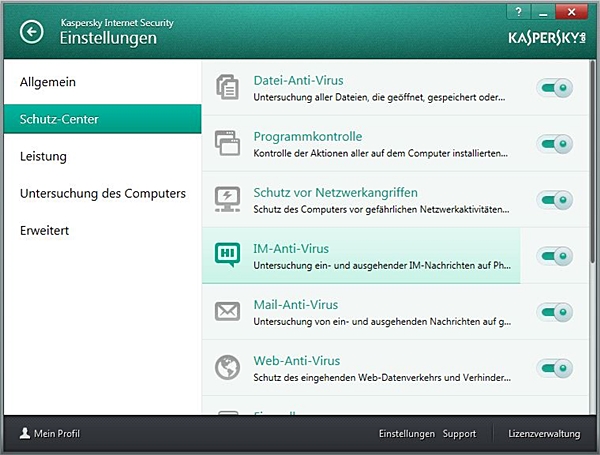Open the Schutz-Center section
600x455 pixels.
[x=103, y=119]
